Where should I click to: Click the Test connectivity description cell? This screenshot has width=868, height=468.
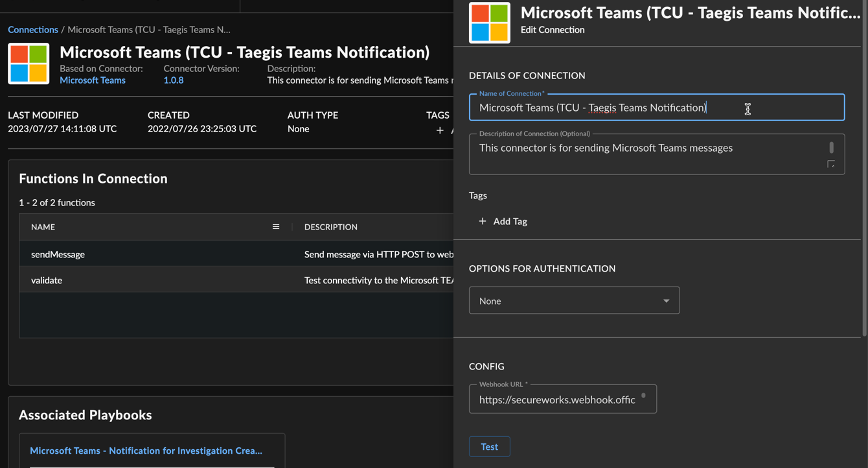tap(379, 280)
